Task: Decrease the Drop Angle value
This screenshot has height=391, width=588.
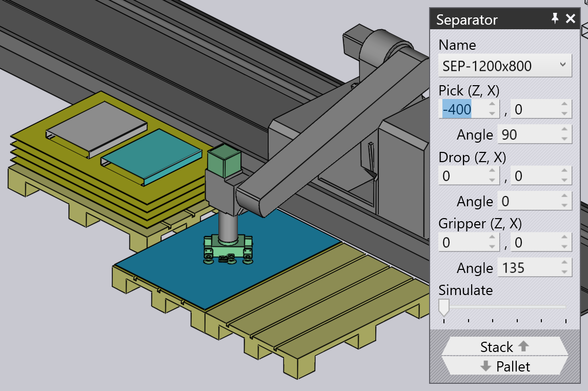Action: click(x=564, y=206)
